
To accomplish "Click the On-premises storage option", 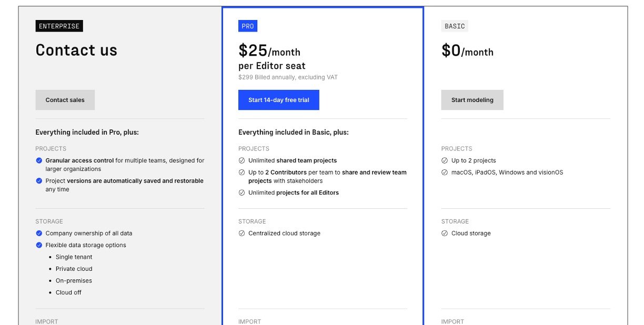I will pos(74,281).
